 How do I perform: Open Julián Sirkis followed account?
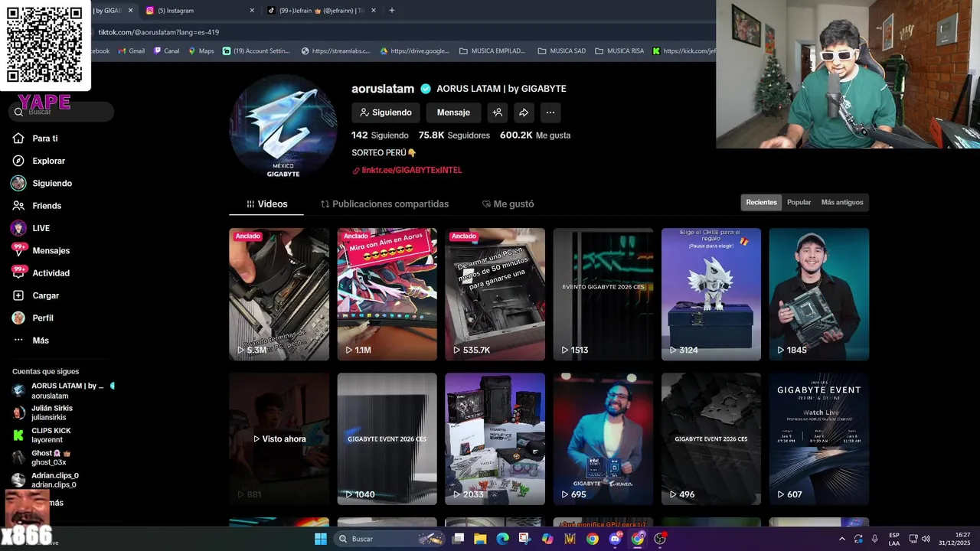pos(44,412)
